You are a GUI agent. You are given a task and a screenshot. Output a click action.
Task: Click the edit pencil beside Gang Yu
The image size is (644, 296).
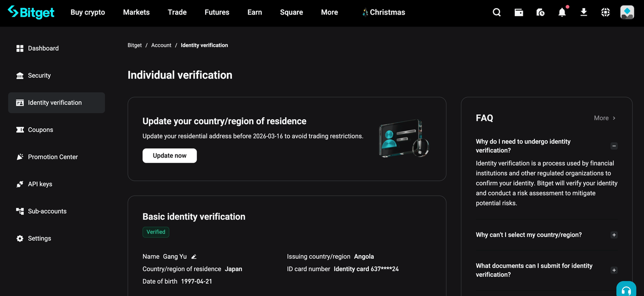coord(194,257)
